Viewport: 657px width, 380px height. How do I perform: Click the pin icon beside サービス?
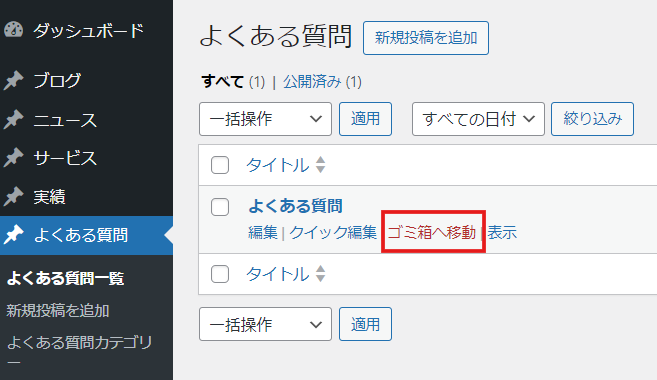click(13, 158)
